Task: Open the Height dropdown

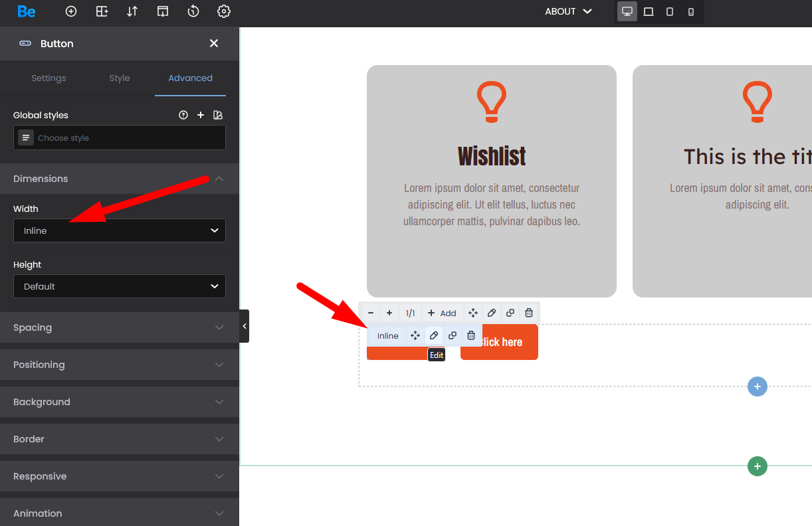Action: [x=120, y=286]
